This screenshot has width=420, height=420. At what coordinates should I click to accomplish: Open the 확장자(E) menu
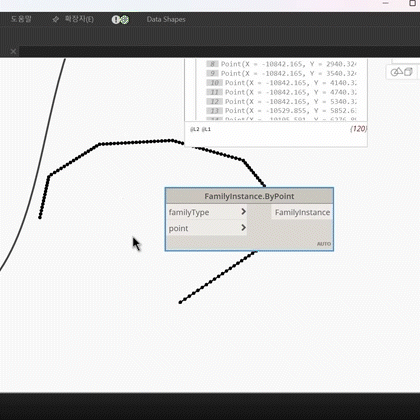click(79, 19)
